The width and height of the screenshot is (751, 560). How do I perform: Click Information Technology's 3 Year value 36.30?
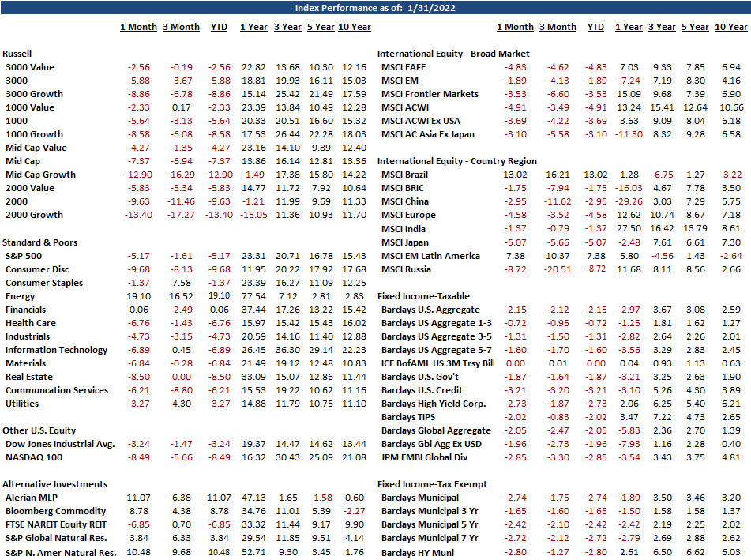tap(288, 350)
